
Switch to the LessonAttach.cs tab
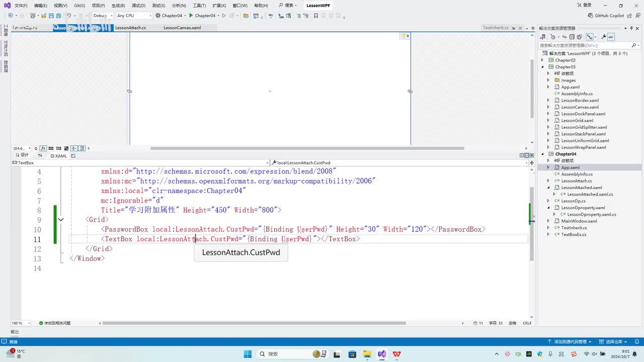click(130, 28)
